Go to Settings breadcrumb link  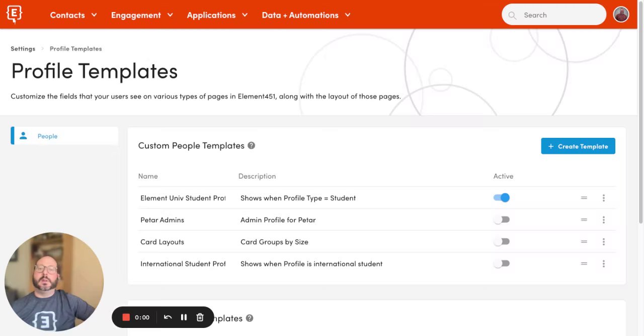click(x=23, y=49)
